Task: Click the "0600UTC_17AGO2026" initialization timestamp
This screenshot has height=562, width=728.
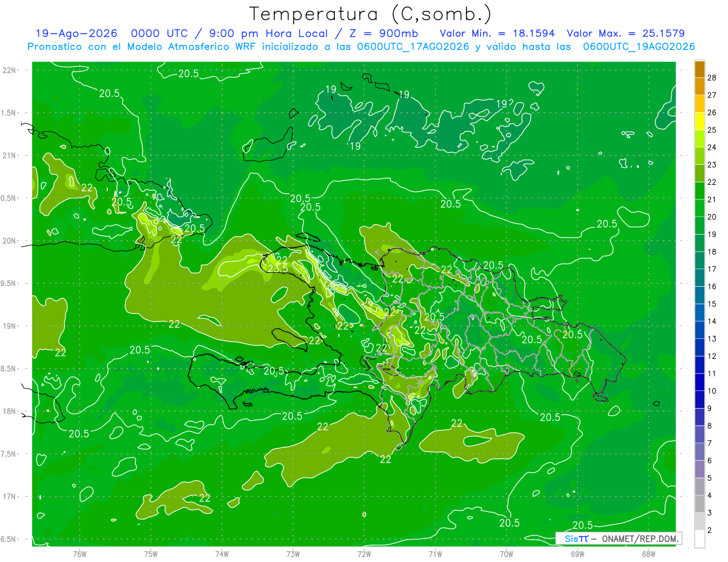Action: click(x=413, y=47)
